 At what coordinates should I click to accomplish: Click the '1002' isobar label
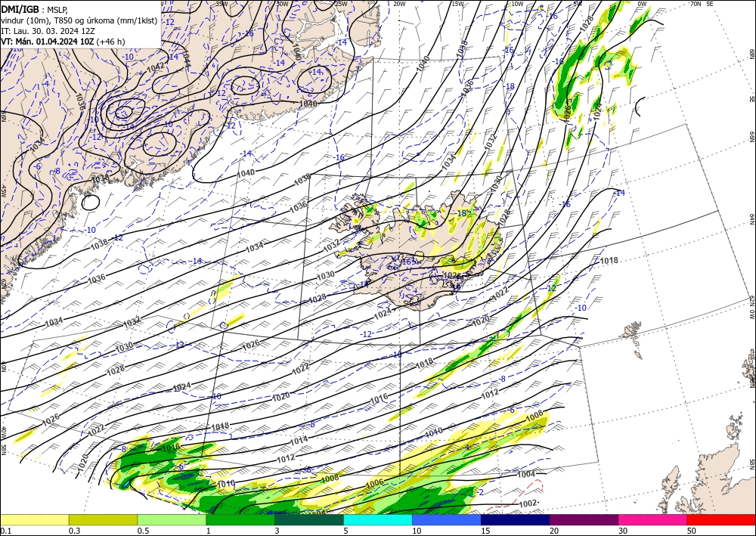click(528, 503)
